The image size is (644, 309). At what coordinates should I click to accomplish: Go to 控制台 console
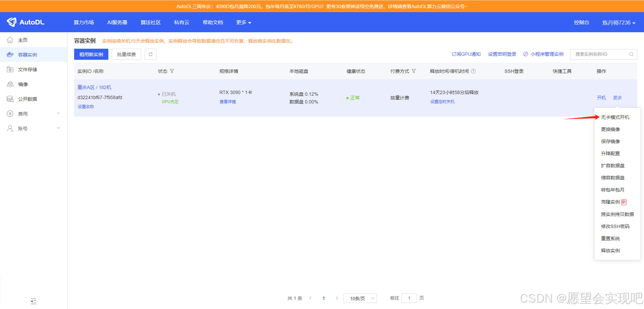pyautogui.click(x=582, y=23)
